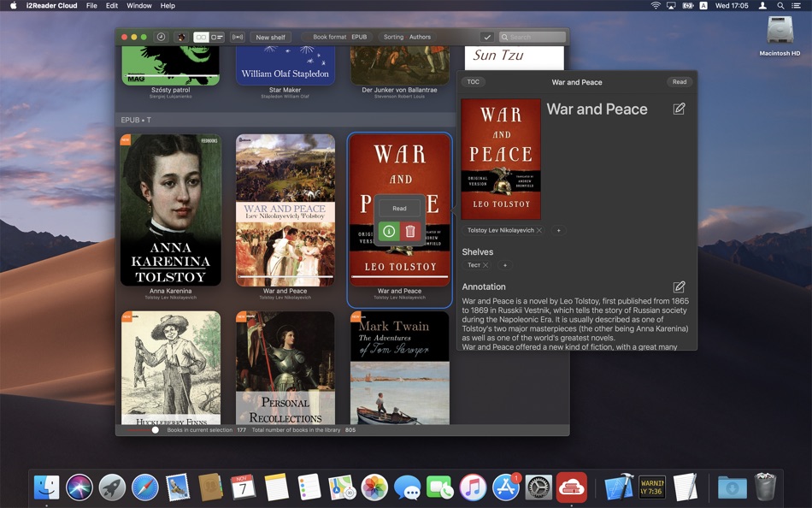Open the Book format EPUB dropdown
The image size is (812, 508).
tap(339, 37)
